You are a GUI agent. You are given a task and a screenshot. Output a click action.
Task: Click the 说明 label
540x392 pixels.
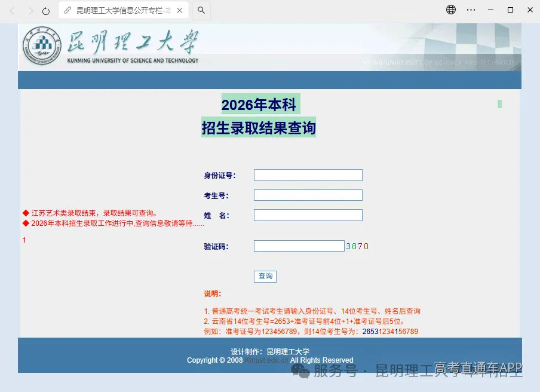(x=213, y=294)
